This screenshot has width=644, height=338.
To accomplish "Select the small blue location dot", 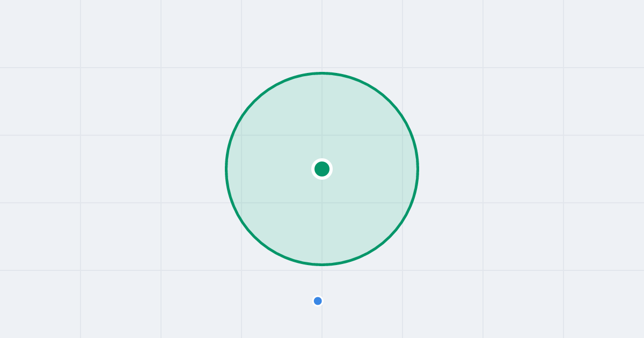I will pyautogui.click(x=318, y=301).
